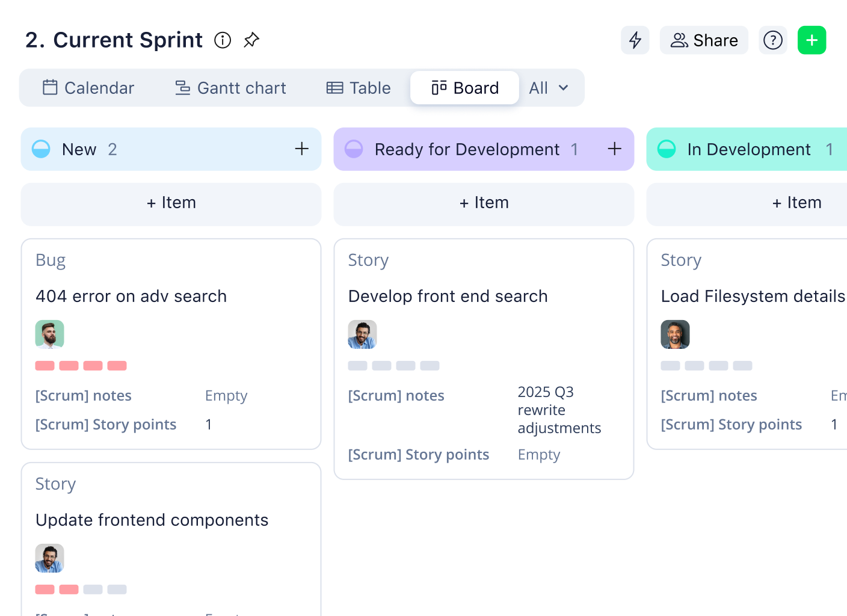The image size is (847, 616).
Task: Pin the Current Sprint view
Action: 251,40
